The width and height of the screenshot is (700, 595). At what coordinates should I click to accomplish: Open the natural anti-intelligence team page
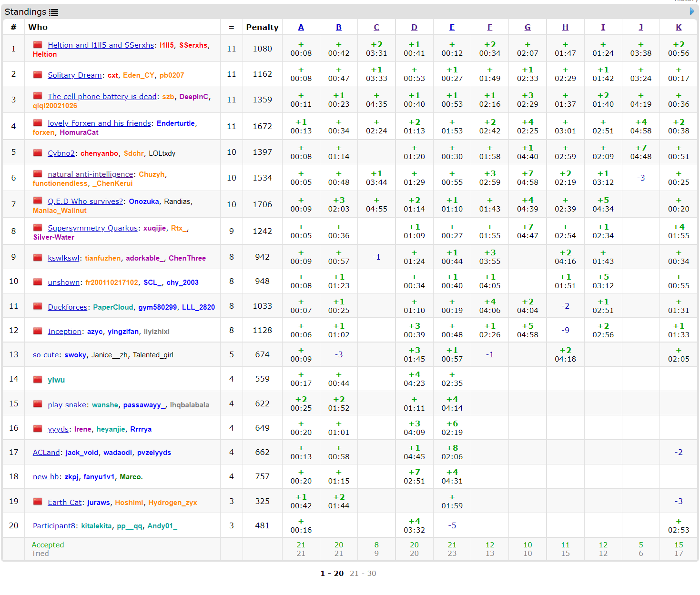click(x=90, y=174)
